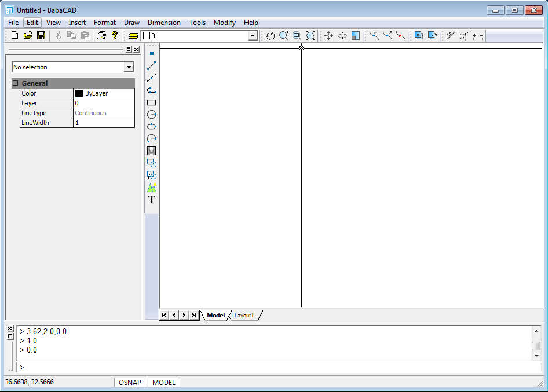Toggle MODEL in the status bar
This screenshot has height=392, width=548.
pyautogui.click(x=164, y=382)
